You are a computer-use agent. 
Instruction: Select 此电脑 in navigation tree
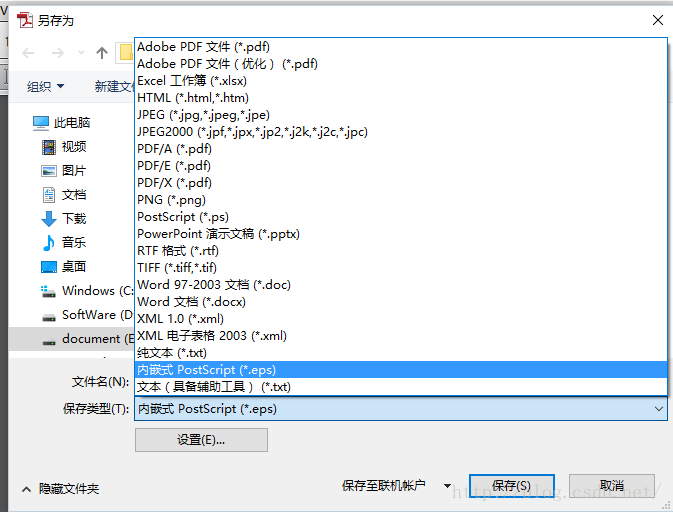[72, 123]
